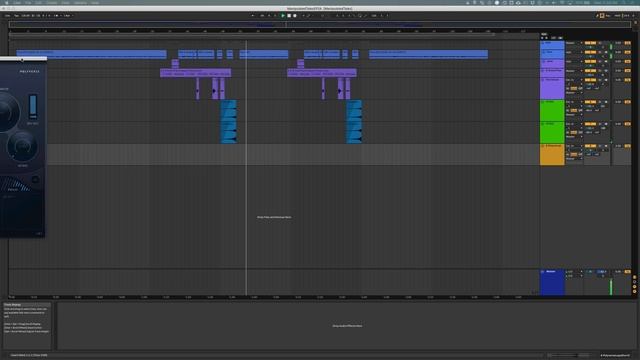Screen dimensions: 640x360
Task: Open the Edit menu in the menu bar
Action: [38, 2]
